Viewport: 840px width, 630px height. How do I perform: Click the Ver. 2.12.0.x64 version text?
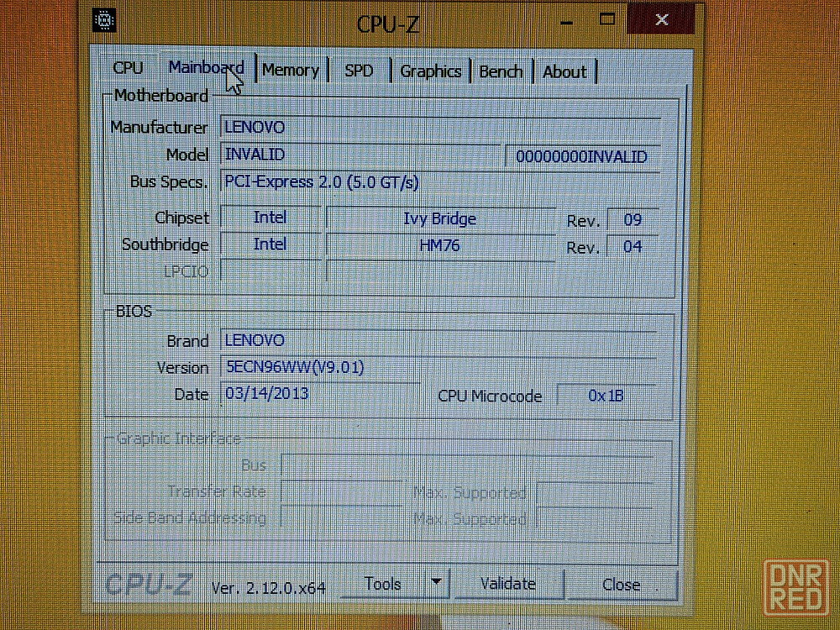coord(269,588)
